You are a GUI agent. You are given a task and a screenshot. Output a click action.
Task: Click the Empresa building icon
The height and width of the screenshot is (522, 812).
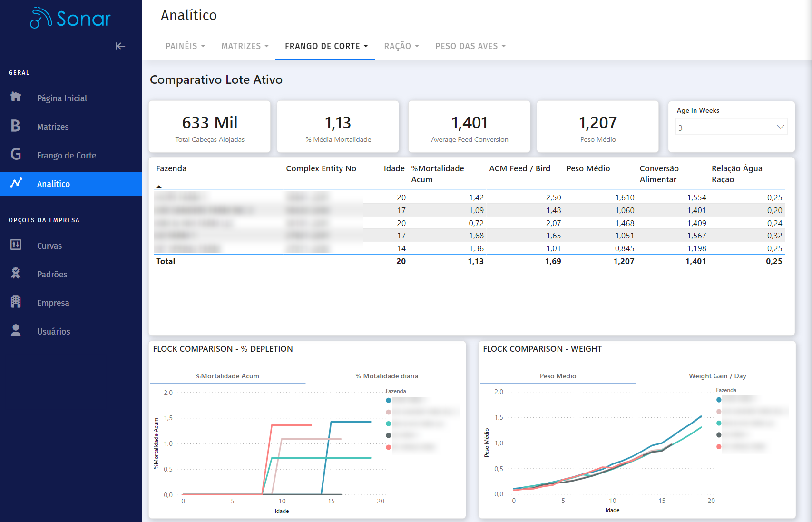point(16,302)
